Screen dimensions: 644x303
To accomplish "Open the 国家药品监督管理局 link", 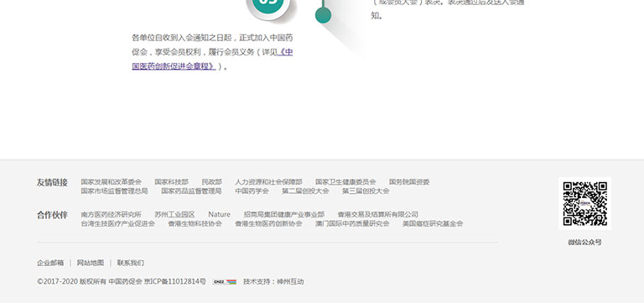I will [191, 191].
